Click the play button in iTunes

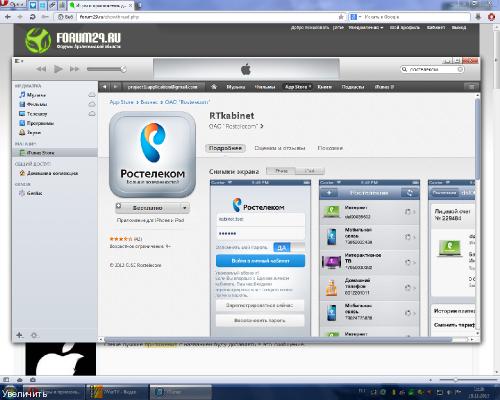pyautogui.click(x=58, y=69)
